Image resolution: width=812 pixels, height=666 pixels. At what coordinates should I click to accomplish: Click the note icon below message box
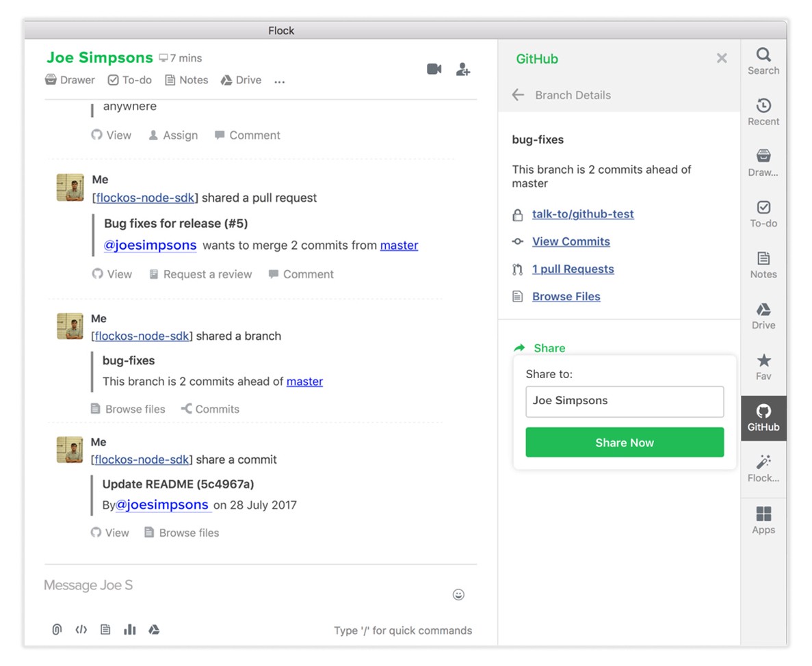[x=105, y=629]
